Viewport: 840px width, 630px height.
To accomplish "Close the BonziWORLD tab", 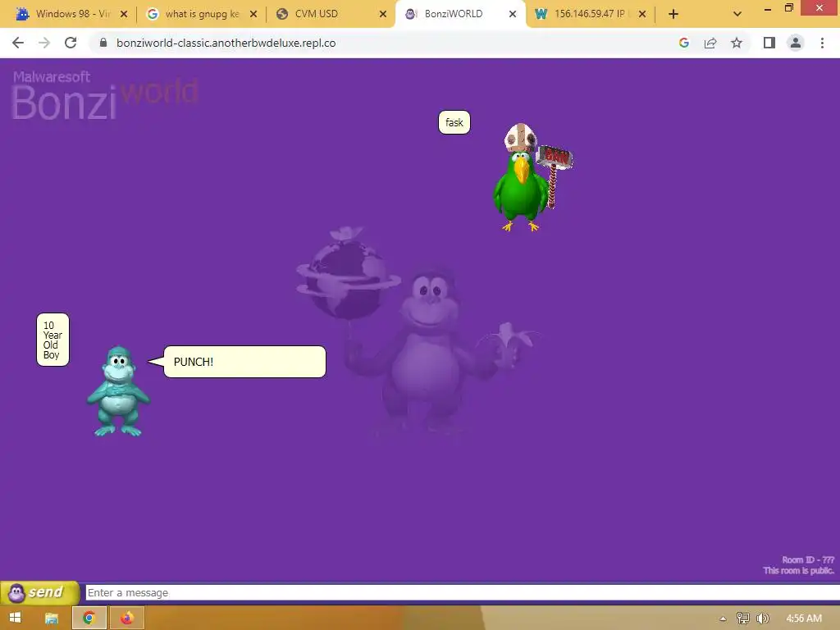I will (x=513, y=14).
